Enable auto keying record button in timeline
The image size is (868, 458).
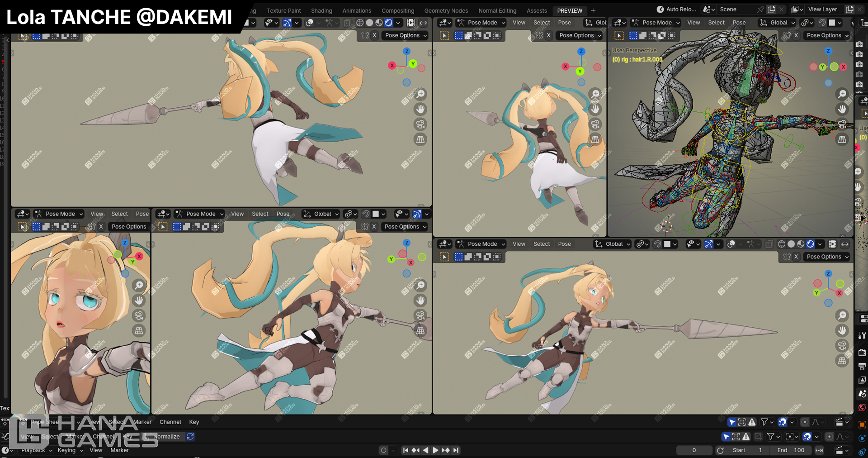pos(383,450)
